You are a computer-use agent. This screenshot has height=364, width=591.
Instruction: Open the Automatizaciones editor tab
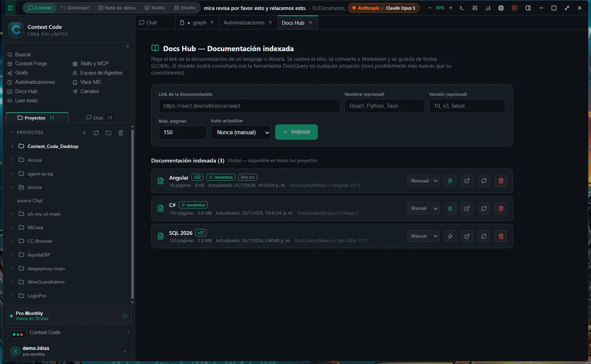point(244,23)
